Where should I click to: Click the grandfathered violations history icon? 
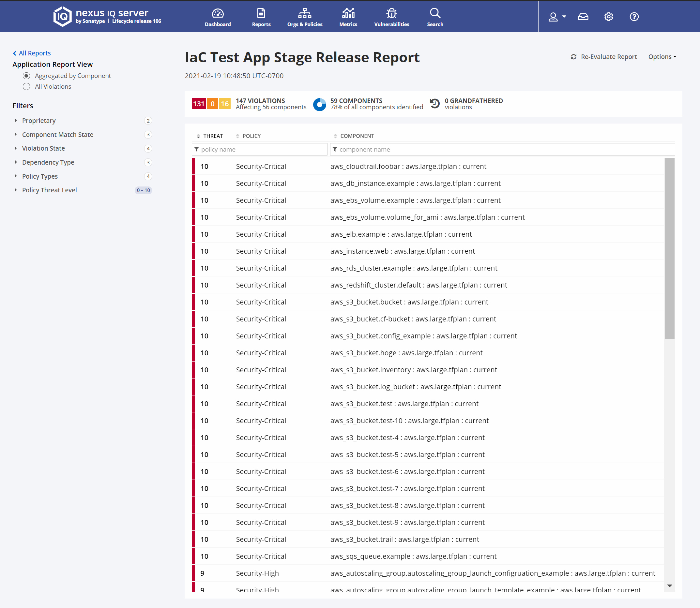[434, 103]
